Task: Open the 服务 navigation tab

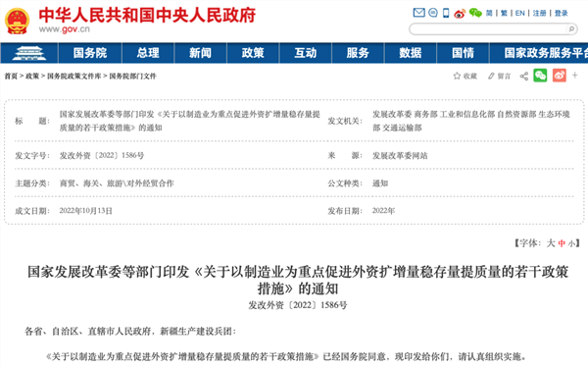Action: (358, 53)
